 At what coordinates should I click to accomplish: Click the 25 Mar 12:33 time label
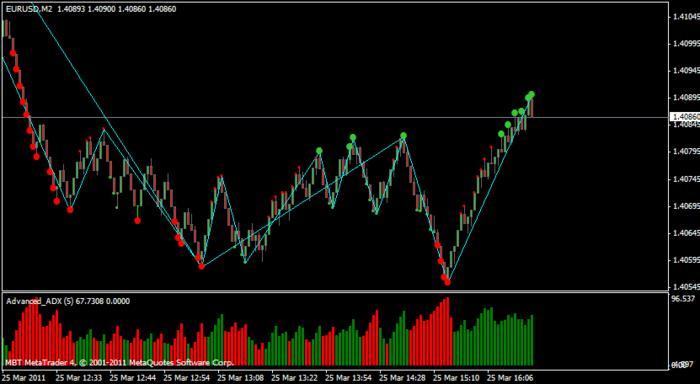[x=79, y=378]
